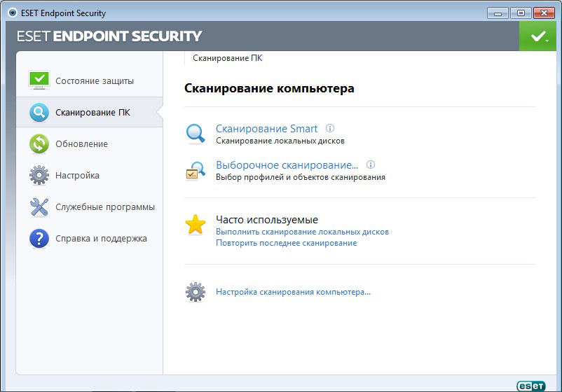Image resolution: width=562 pixels, height=392 pixels.
Task: Open Справка и поддержка section
Action: (x=102, y=239)
